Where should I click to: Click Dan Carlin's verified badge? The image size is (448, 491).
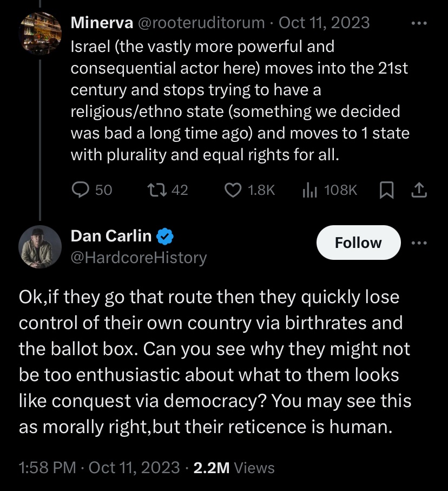click(x=166, y=236)
